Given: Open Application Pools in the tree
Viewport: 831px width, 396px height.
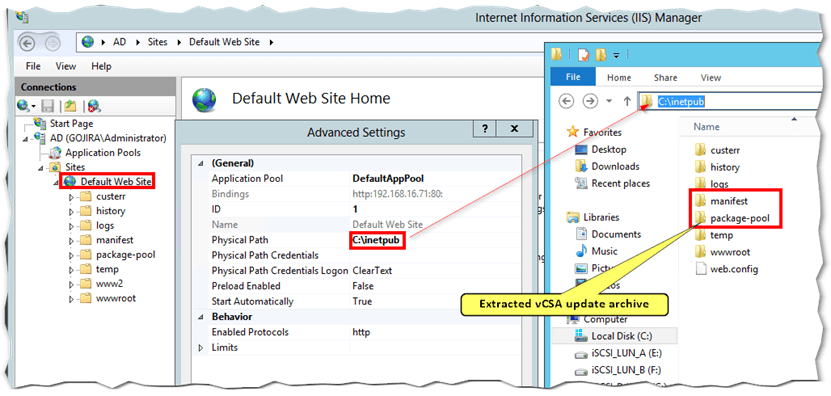Looking at the screenshot, I should point(103,153).
